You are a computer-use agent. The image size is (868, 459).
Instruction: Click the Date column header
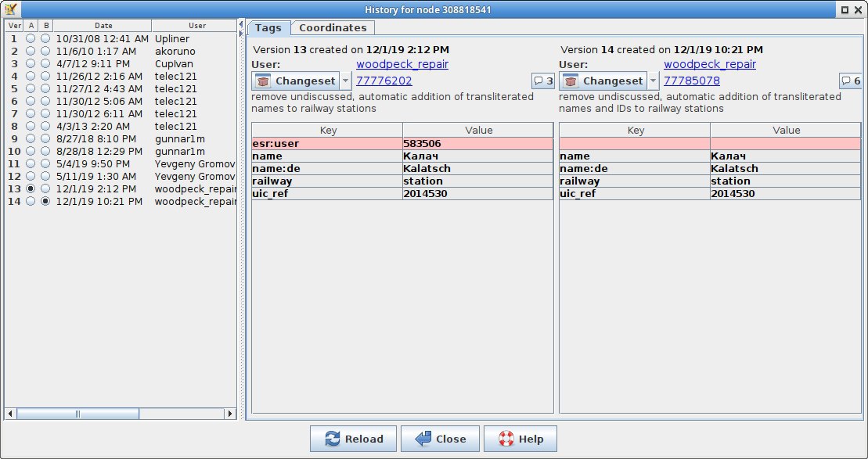[103, 26]
